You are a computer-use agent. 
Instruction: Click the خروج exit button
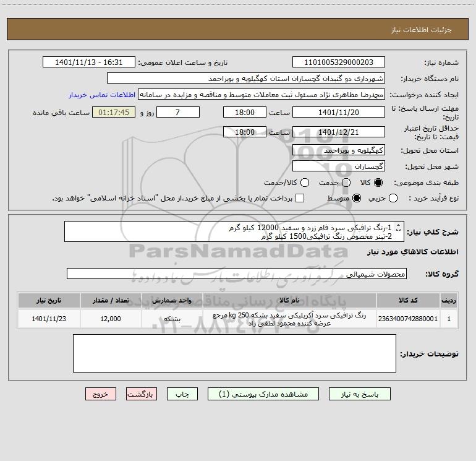tap(101, 394)
